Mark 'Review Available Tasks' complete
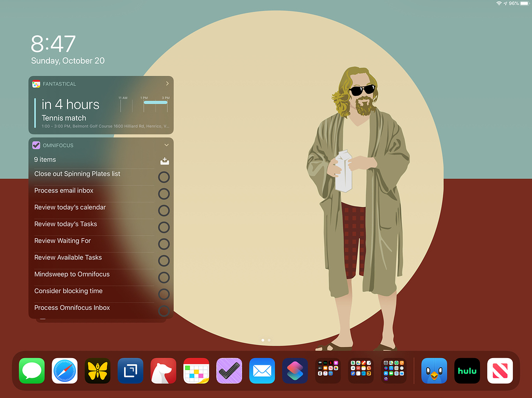Image resolution: width=532 pixels, height=398 pixels. (x=164, y=260)
